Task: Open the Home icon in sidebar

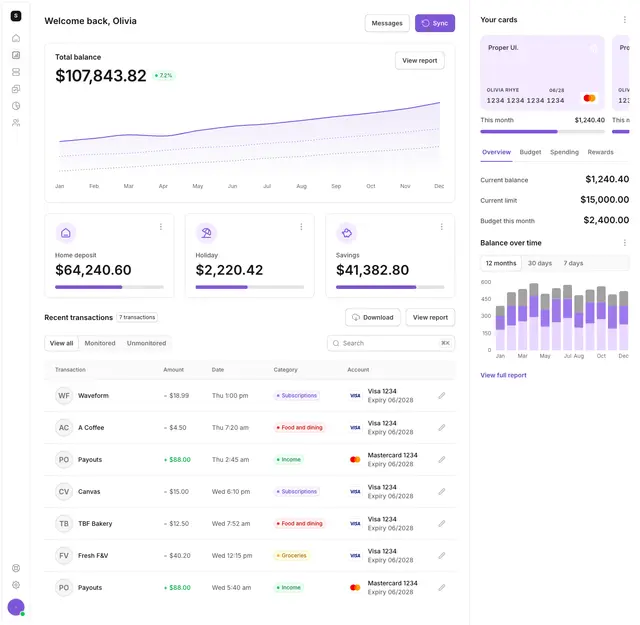Action: (16, 38)
